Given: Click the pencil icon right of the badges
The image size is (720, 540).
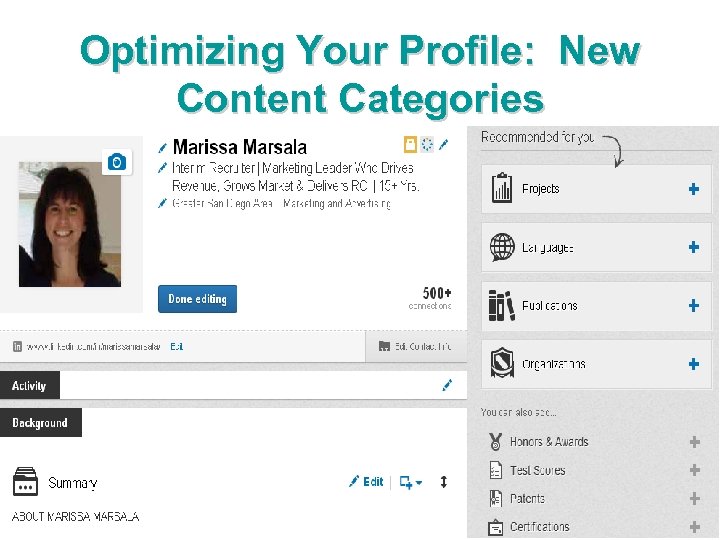Looking at the screenshot, I should (x=443, y=145).
